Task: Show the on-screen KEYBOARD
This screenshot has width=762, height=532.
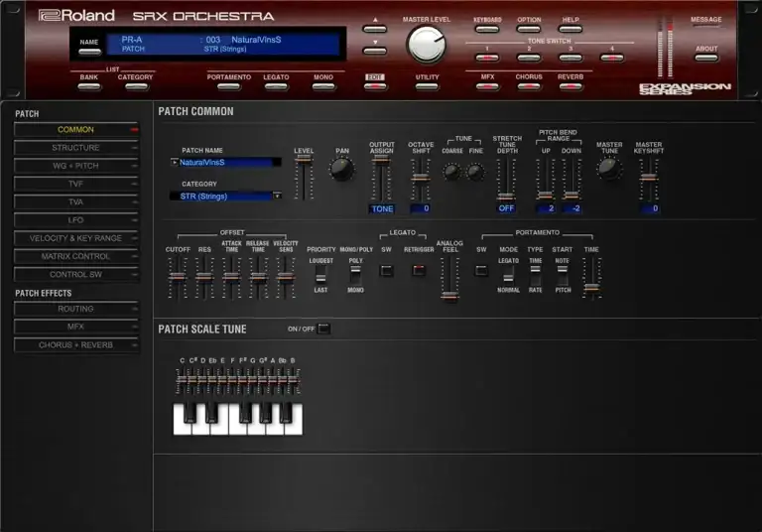Action: click(x=487, y=29)
